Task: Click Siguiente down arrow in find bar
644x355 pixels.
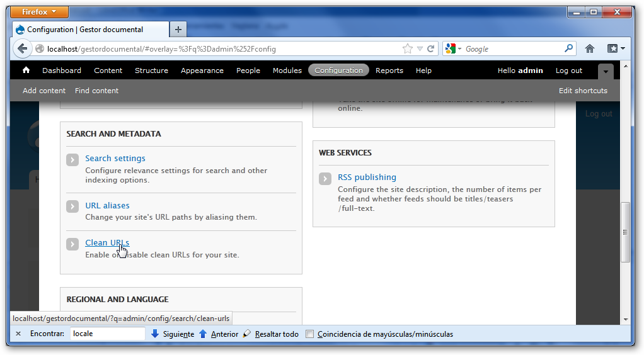Action: coord(155,334)
